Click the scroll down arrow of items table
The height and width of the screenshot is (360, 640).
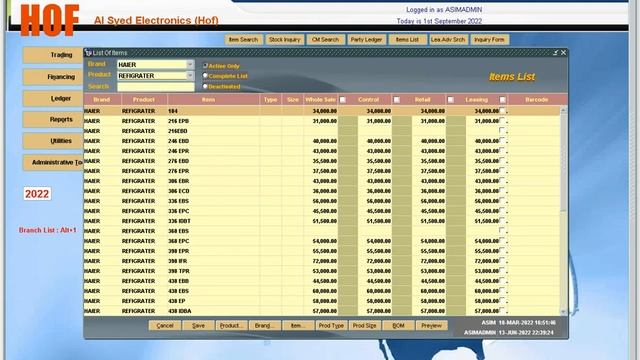point(564,312)
